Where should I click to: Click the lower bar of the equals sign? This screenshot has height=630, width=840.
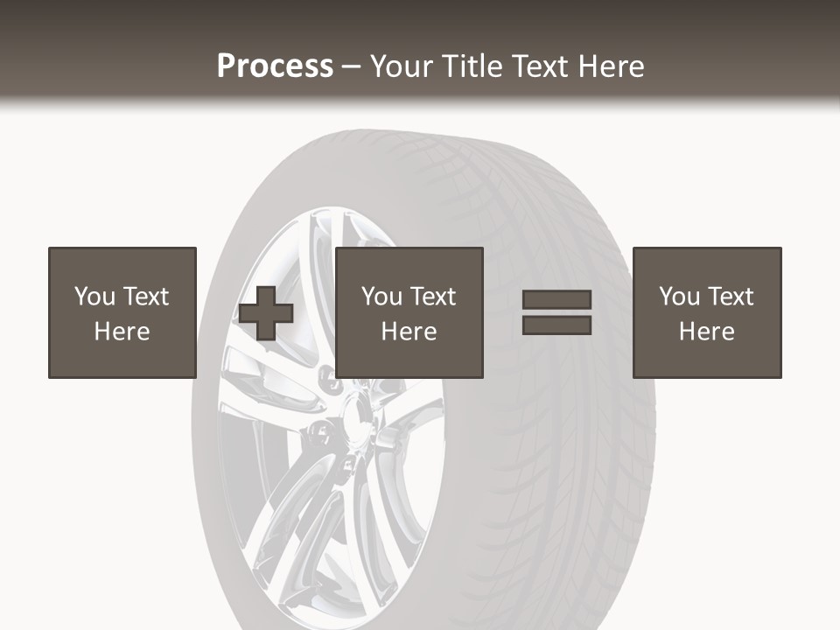556,325
